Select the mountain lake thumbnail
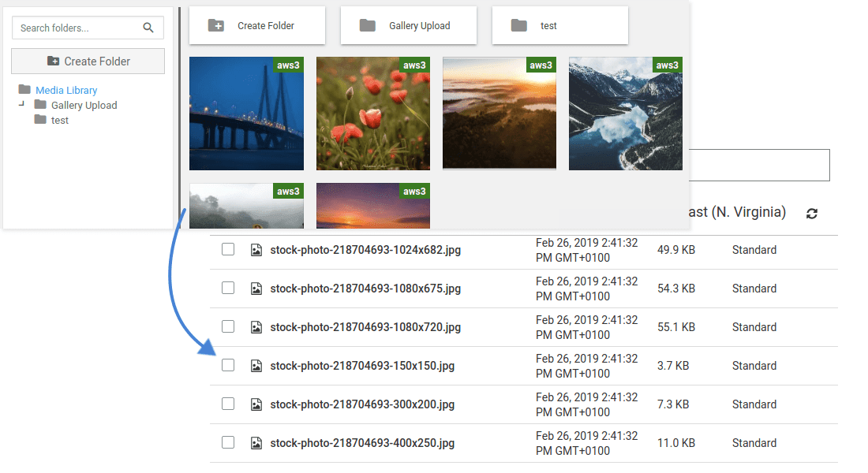 coord(626,114)
